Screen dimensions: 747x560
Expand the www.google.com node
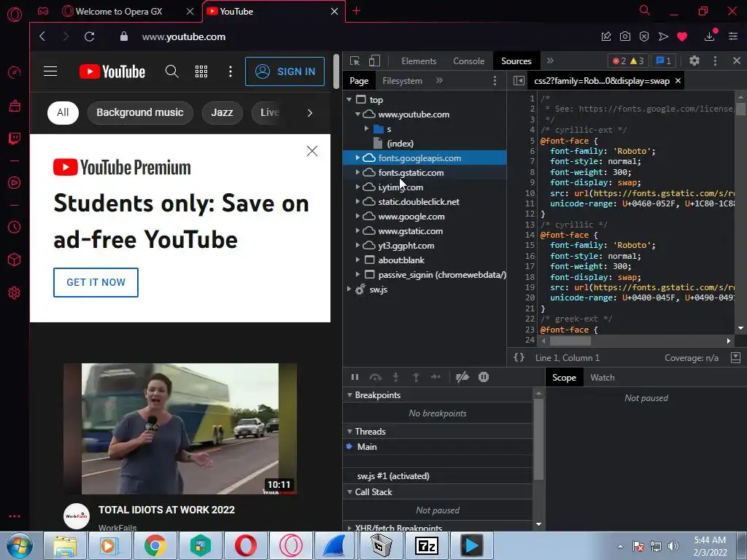point(357,216)
